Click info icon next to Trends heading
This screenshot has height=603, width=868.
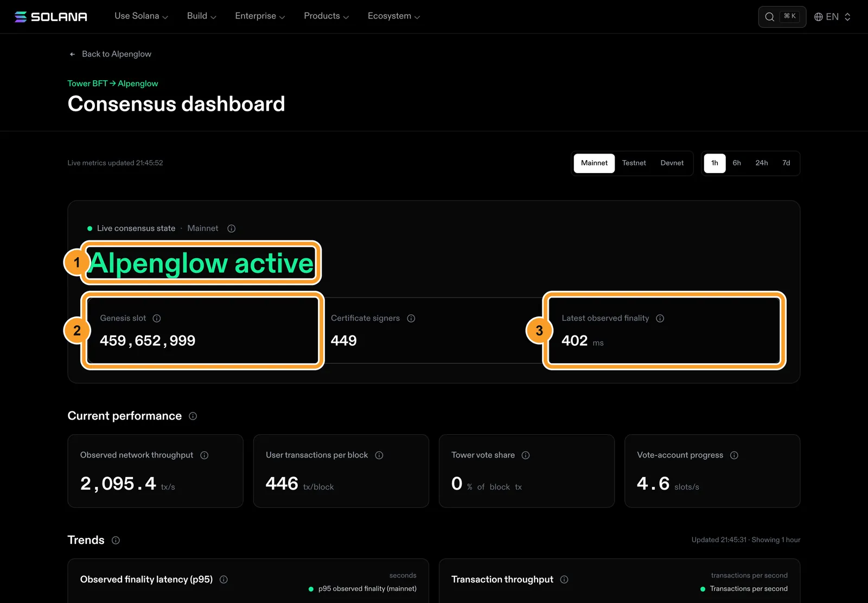pyautogui.click(x=116, y=541)
